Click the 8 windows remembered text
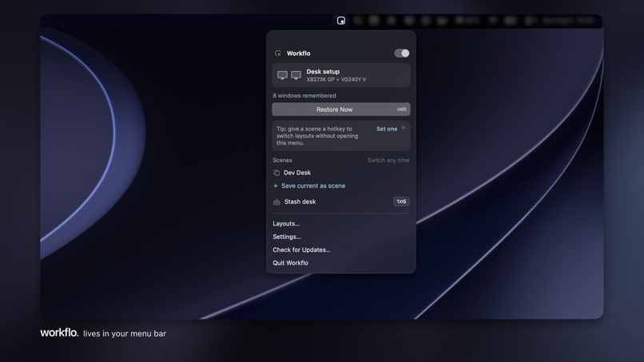 pyautogui.click(x=304, y=96)
